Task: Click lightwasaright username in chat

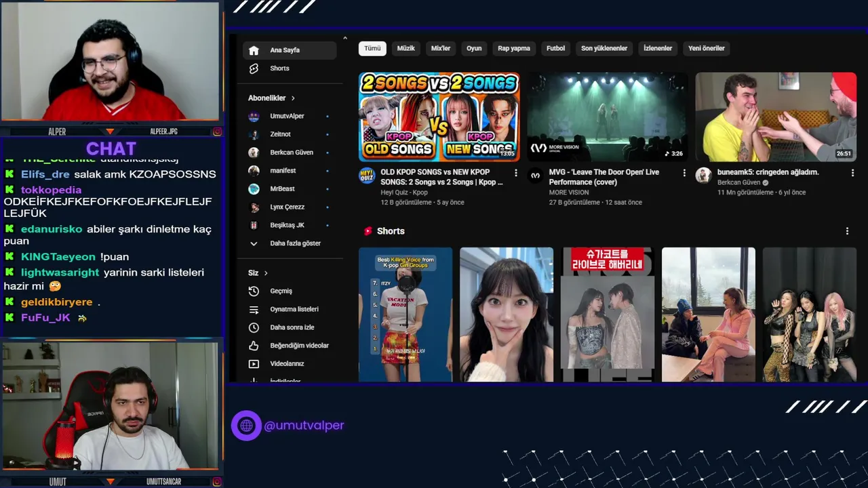Action: tap(60, 272)
